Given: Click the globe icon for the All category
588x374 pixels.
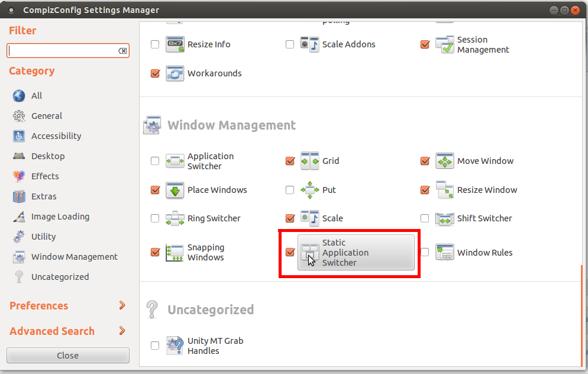Looking at the screenshot, I should coord(19,96).
